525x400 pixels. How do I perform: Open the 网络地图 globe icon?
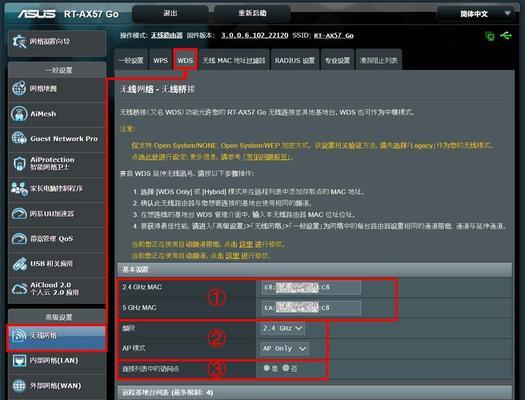(19, 88)
